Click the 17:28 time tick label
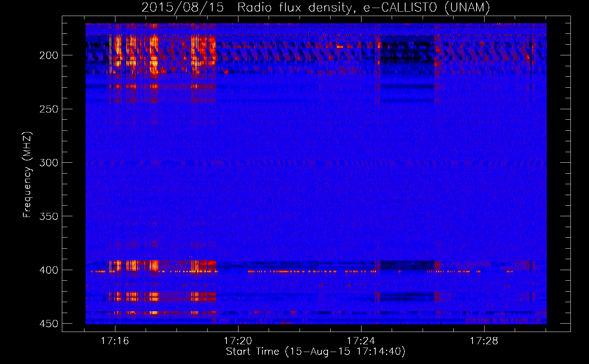The image size is (589, 364). coord(484,341)
